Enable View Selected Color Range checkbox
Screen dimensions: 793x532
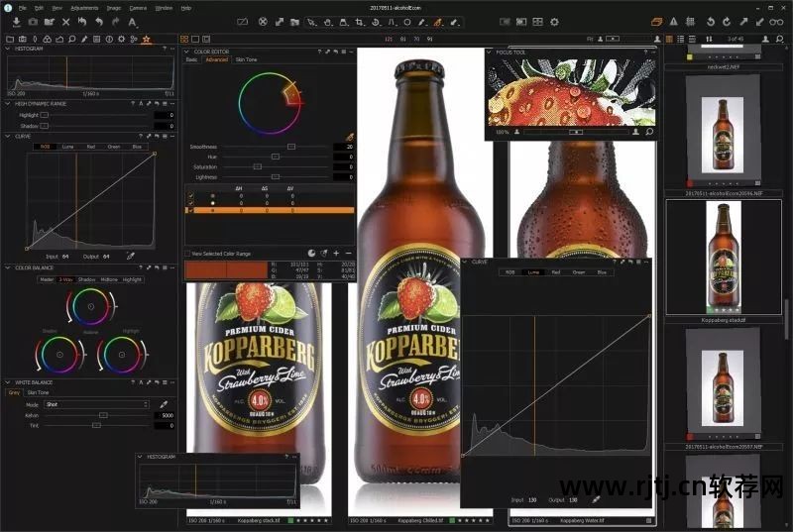click(x=188, y=254)
